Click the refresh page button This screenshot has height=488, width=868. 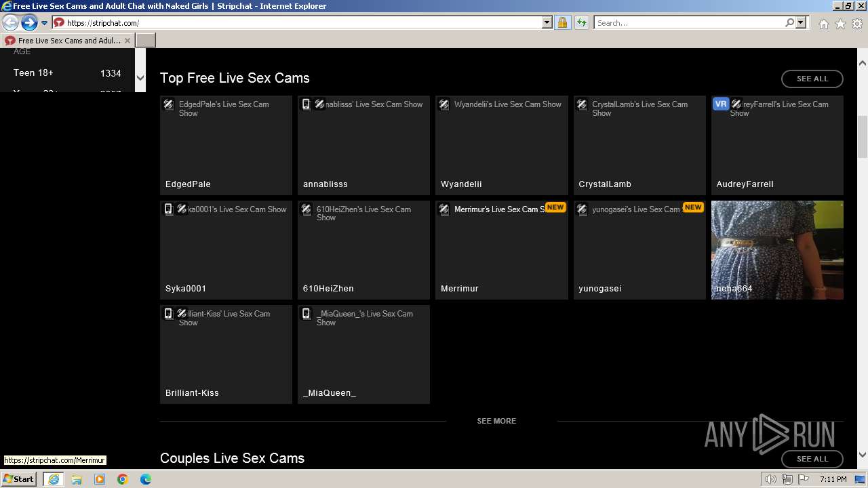coord(581,23)
